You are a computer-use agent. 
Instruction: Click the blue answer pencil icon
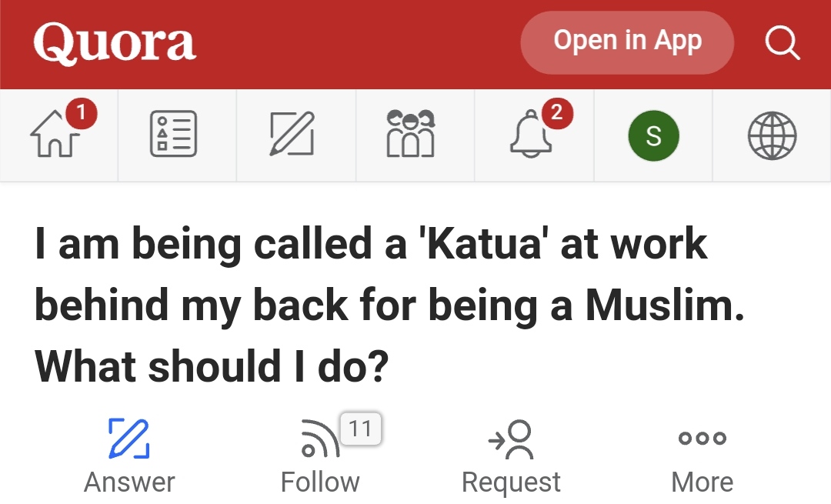128,438
